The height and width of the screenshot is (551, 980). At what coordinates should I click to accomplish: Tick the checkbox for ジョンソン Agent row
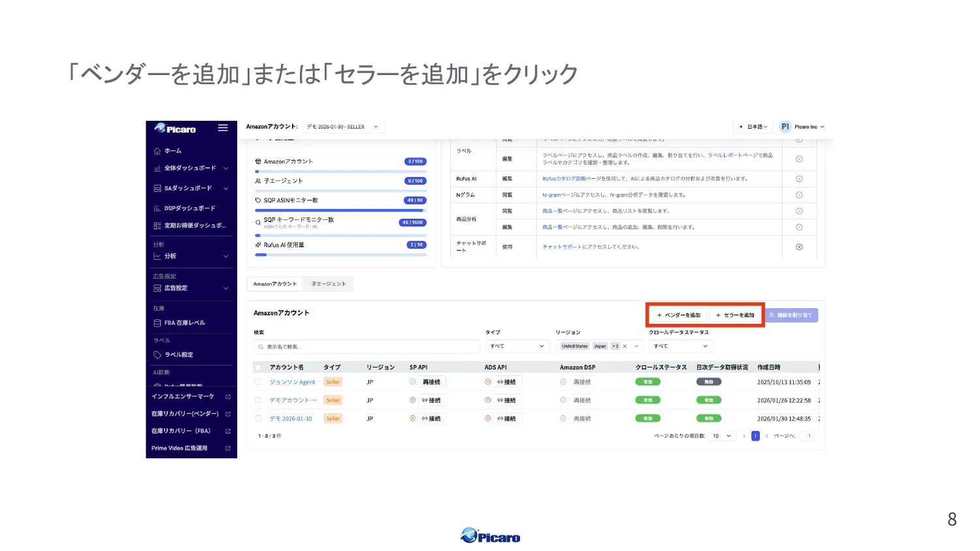click(x=258, y=382)
